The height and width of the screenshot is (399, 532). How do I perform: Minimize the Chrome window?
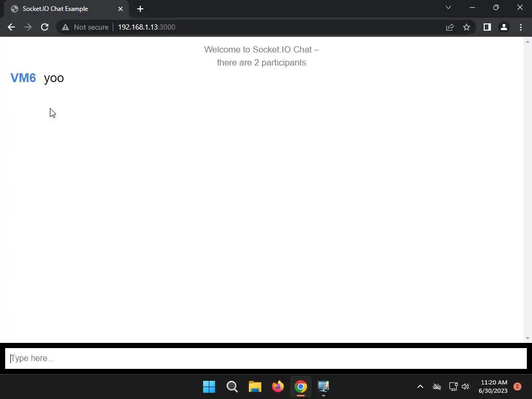coord(472,7)
